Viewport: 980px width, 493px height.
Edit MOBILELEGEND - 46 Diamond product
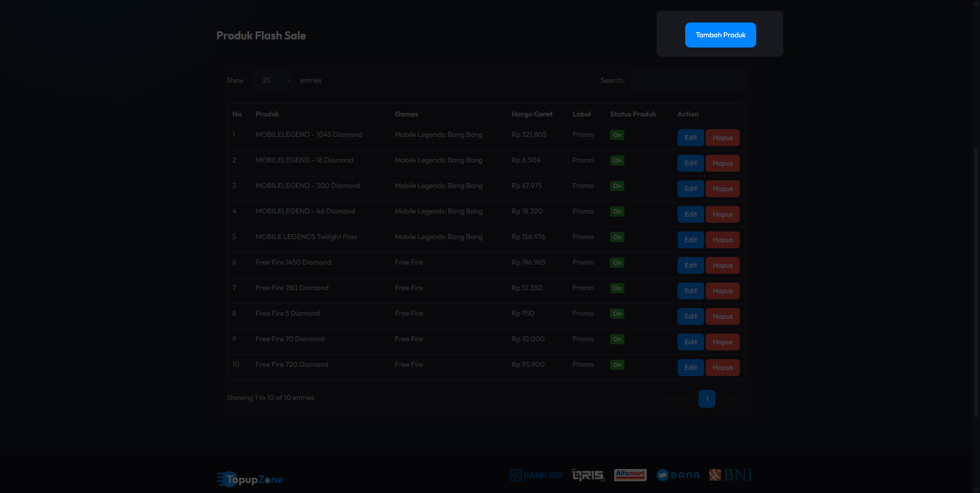tap(691, 214)
